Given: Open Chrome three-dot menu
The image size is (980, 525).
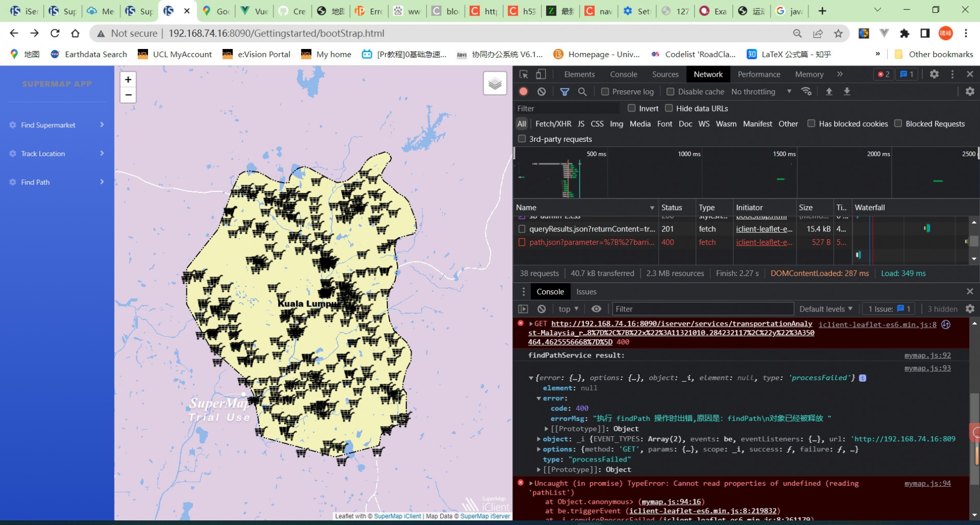Looking at the screenshot, I should tap(966, 34).
